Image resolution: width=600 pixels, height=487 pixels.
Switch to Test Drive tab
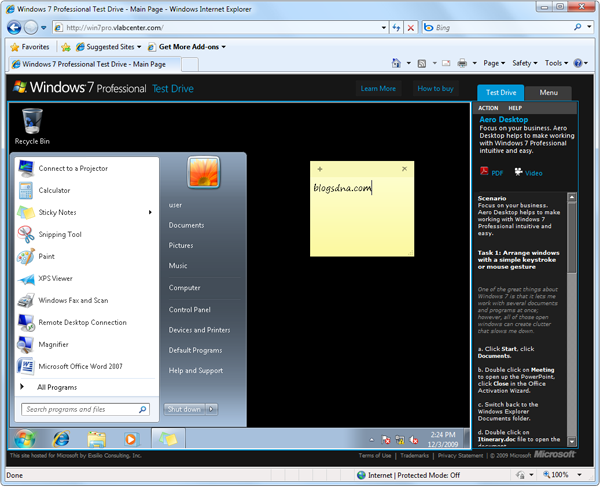(x=501, y=93)
